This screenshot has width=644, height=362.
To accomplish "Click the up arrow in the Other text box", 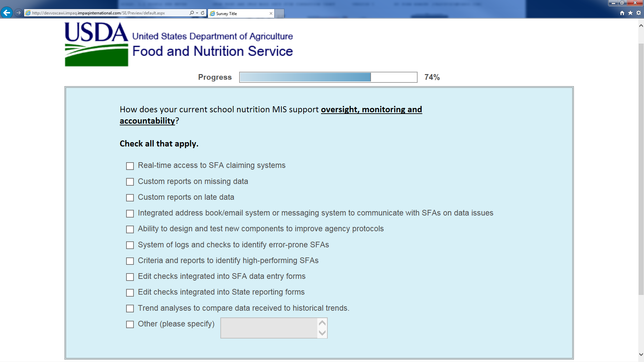I will (x=322, y=323).
